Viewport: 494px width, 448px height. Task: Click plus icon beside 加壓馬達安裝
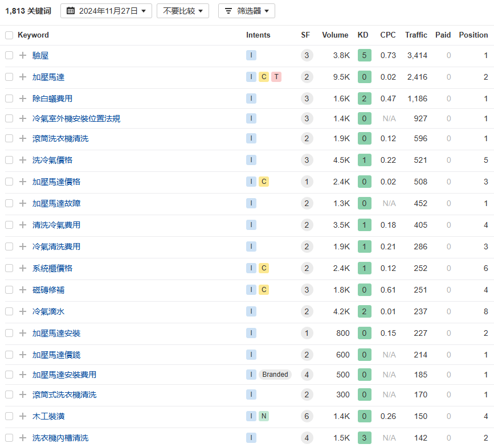(23, 333)
